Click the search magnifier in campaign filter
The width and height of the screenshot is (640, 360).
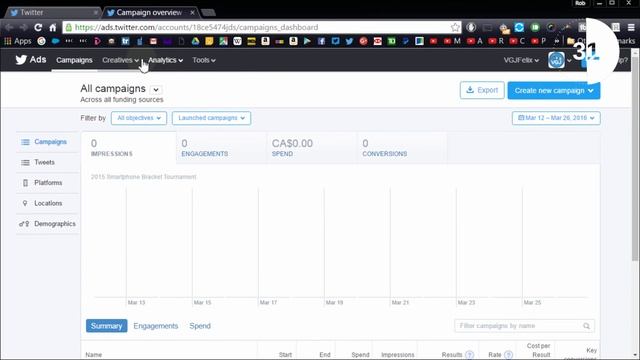(x=587, y=326)
